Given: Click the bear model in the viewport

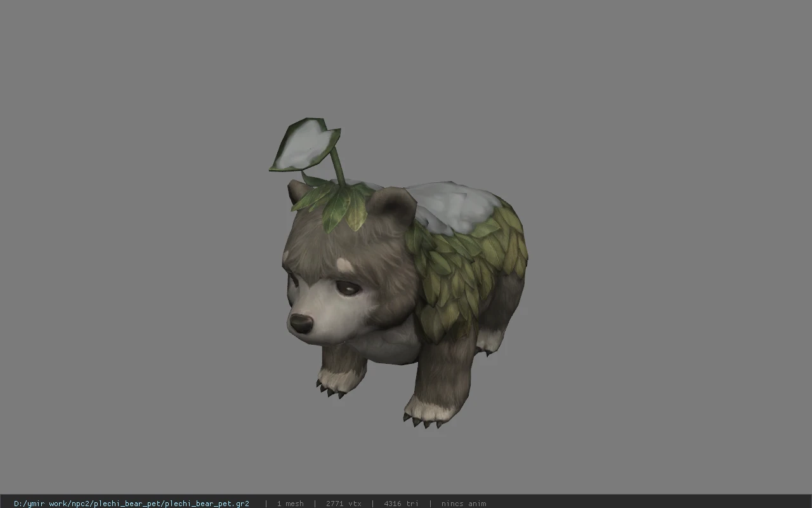Looking at the screenshot, I should (x=398, y=273).
